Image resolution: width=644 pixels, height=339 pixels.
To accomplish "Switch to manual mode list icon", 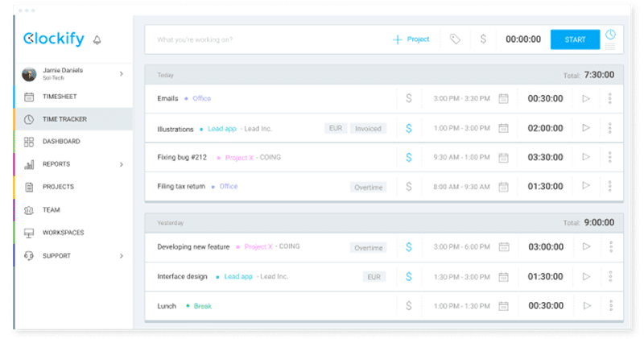I will pos(610,47).
